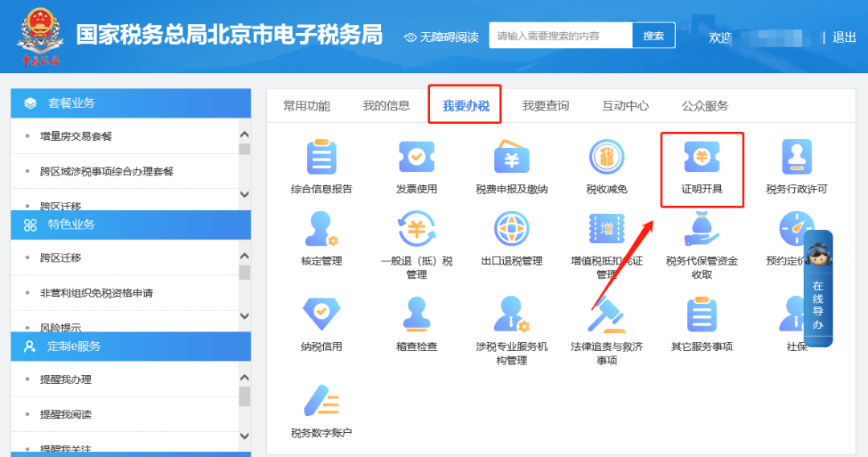This screenshot has height=457, width=868.
Task: Click the 无障碍阅读 eye icon
Action: 410,38
